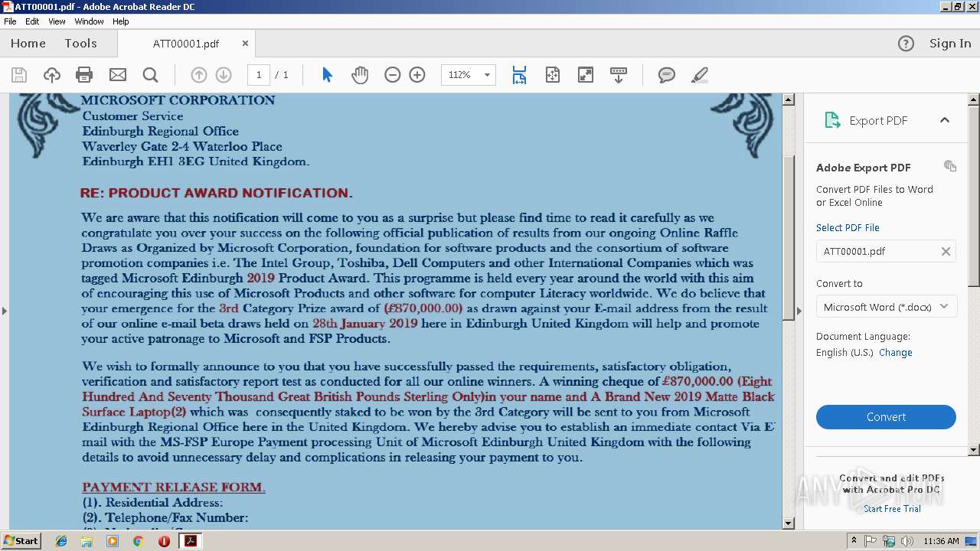This screenshot has width=980, height=551.
Task: Click the document vertical scrollbar up arrow
Action: click(789, 99)
